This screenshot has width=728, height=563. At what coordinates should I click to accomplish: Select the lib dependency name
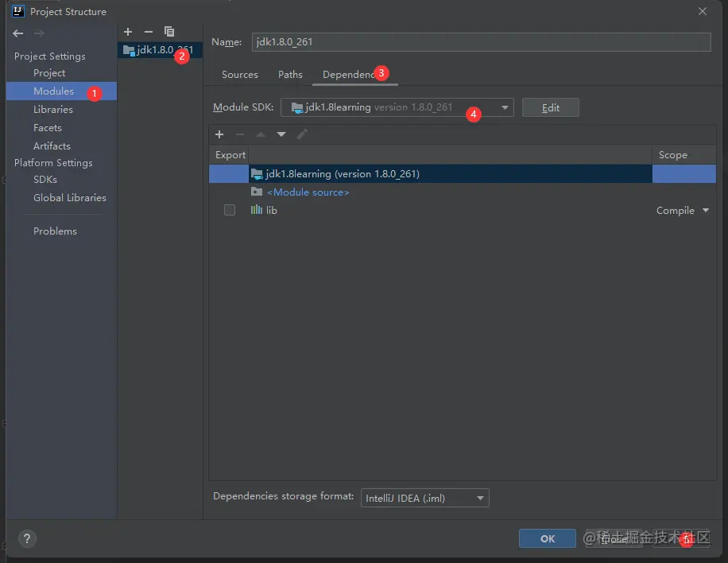(x=272, y=211)
